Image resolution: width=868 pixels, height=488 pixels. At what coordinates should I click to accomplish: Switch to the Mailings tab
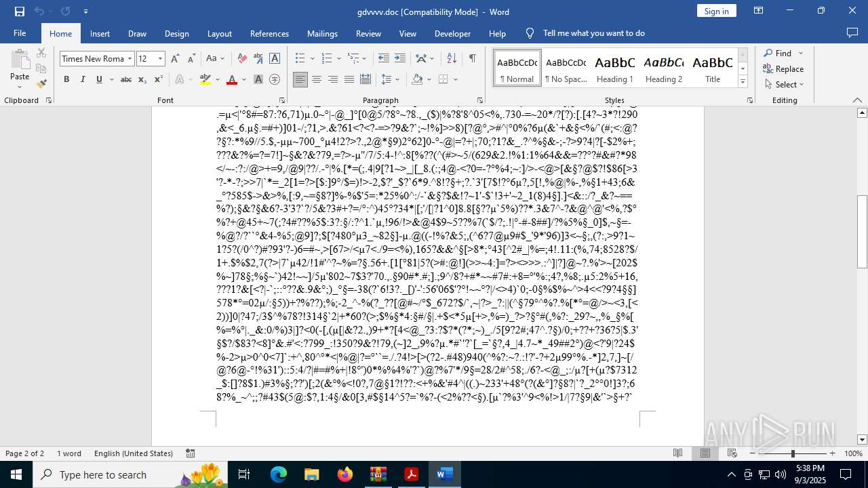[x=322, y=33]
